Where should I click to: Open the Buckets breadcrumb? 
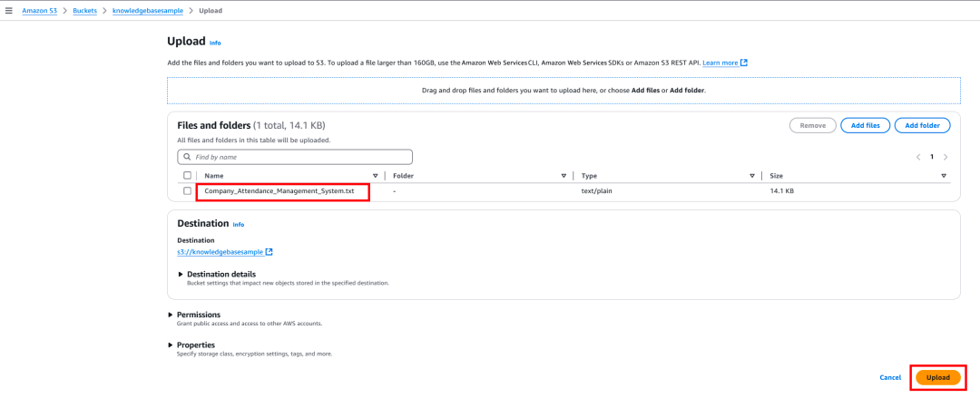coord(84,11)
